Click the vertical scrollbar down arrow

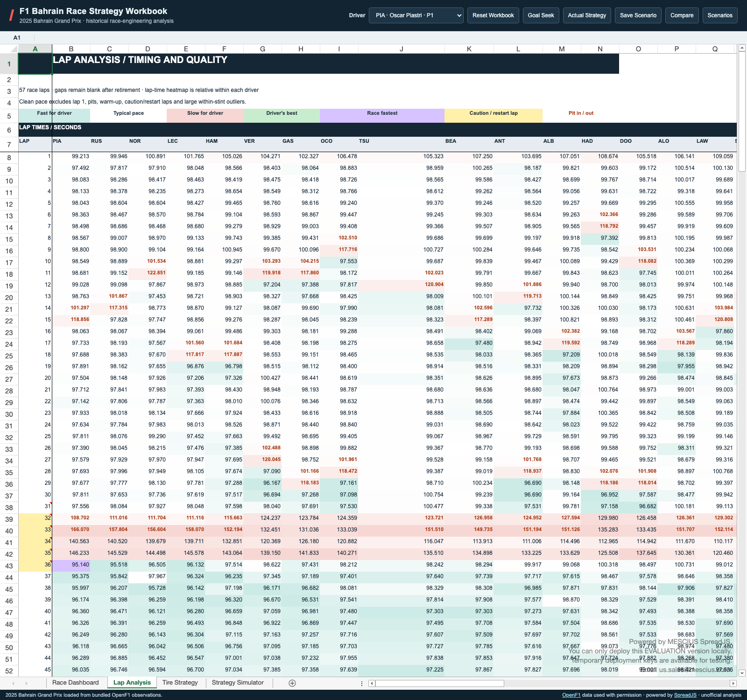[x=742, y=673]
